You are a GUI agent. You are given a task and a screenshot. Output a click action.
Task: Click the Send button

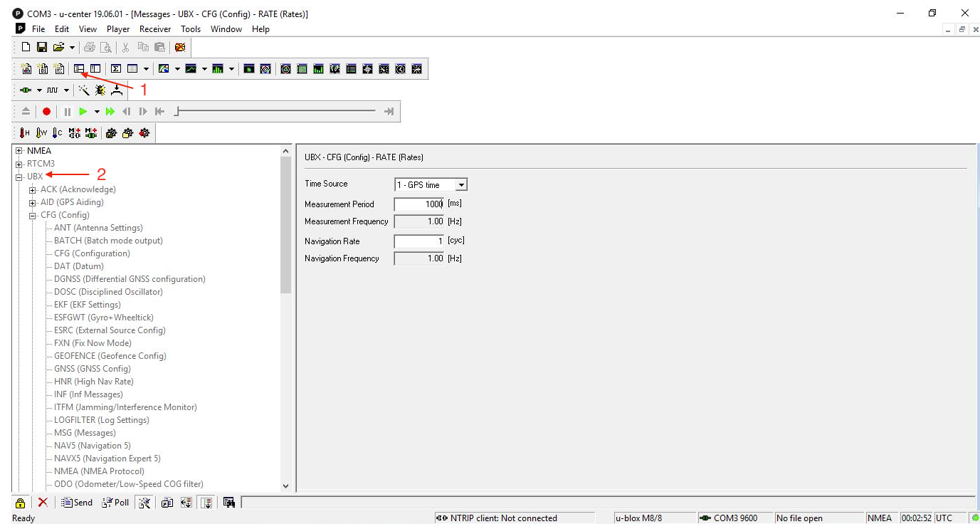point(77,503)
